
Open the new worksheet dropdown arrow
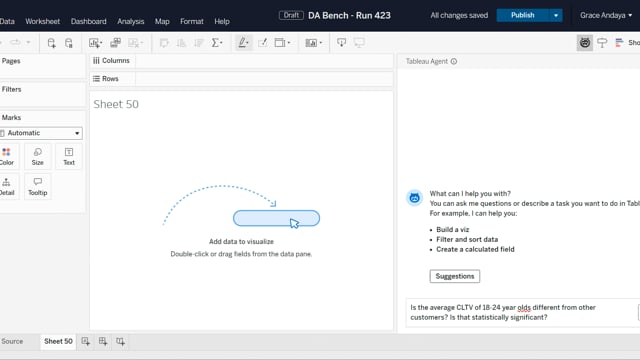tap(101, 43)
